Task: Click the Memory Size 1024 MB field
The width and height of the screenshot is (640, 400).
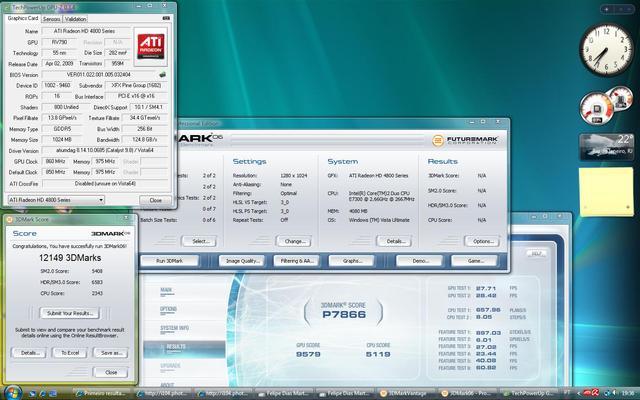Action: pyautogui.click(x=62, y=140)
